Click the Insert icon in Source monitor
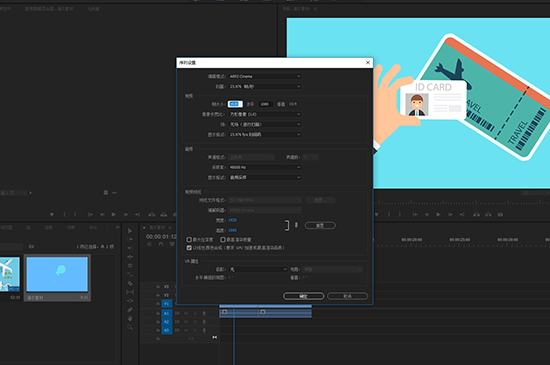Viewport: 550px width, 365px height. pos(152,214)
